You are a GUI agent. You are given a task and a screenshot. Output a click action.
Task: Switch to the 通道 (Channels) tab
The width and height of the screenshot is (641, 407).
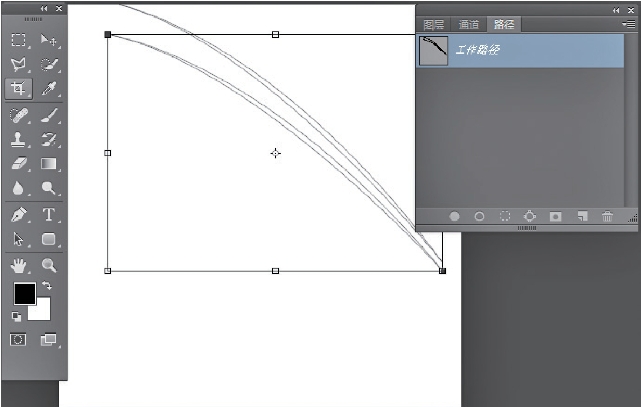(x=469, y=25)
